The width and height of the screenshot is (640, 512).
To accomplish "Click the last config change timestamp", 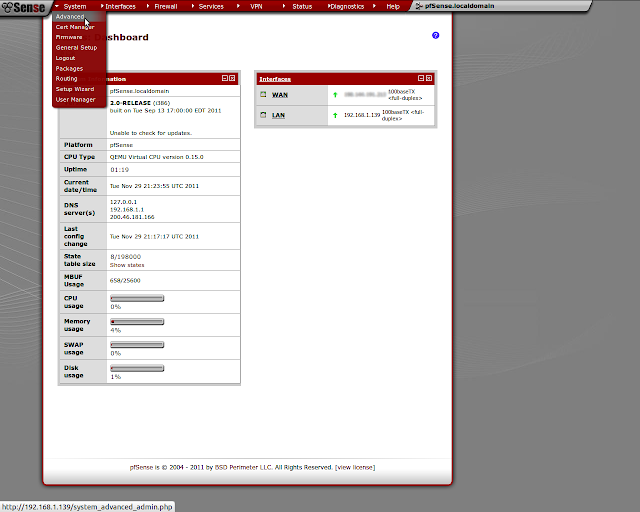I will click(x=154, y=236).
